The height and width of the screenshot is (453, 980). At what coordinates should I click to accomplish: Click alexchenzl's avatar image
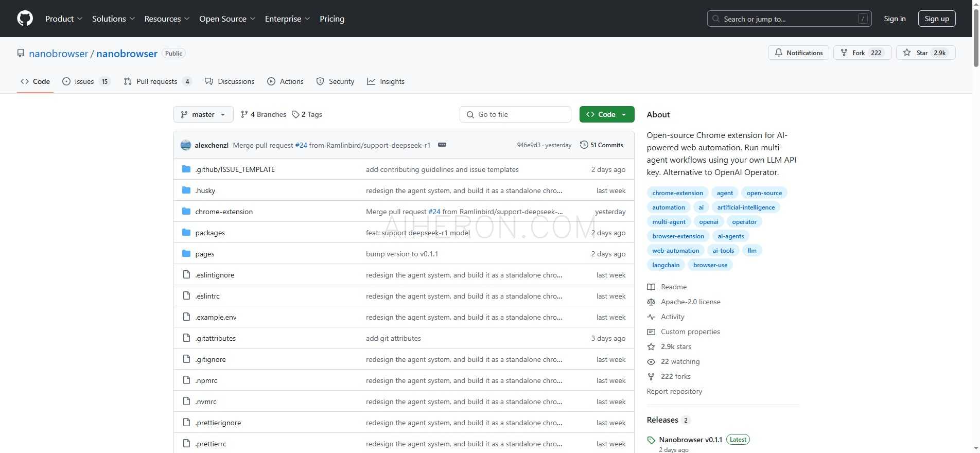[x=186, y=145]
